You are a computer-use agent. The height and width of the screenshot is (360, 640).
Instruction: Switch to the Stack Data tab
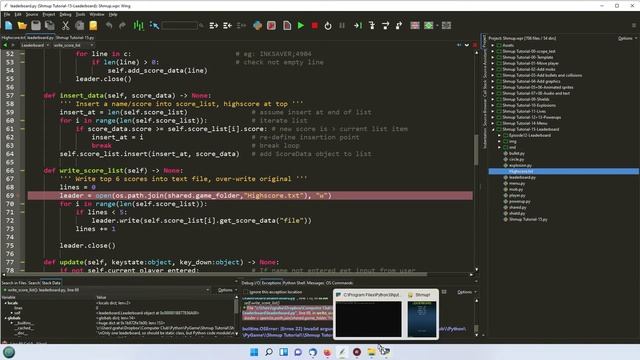coord(51,283)
